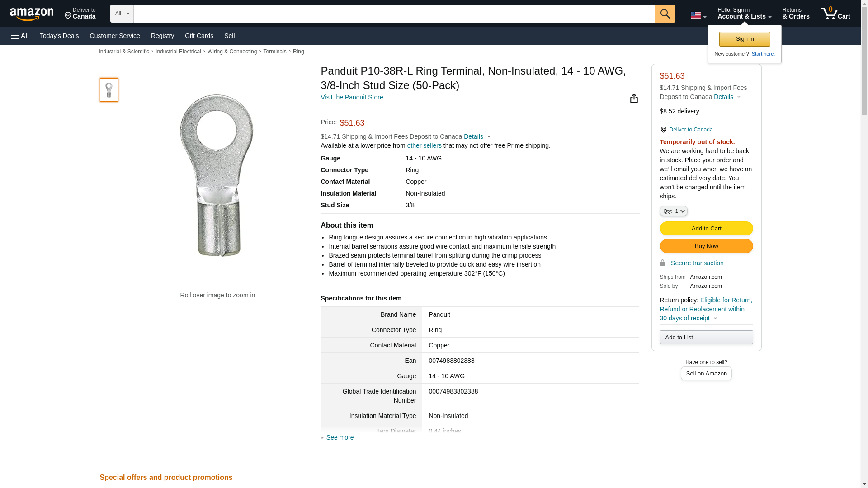Click the Buy Now button
The image size is (868, 488).
click(x=706, y=246)
